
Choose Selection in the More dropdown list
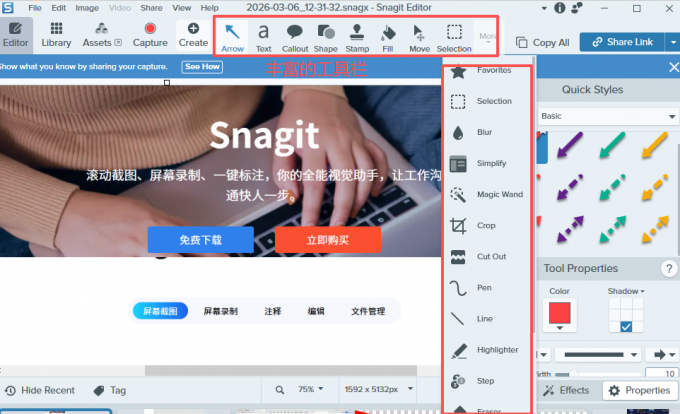click(x=487, y=101)
